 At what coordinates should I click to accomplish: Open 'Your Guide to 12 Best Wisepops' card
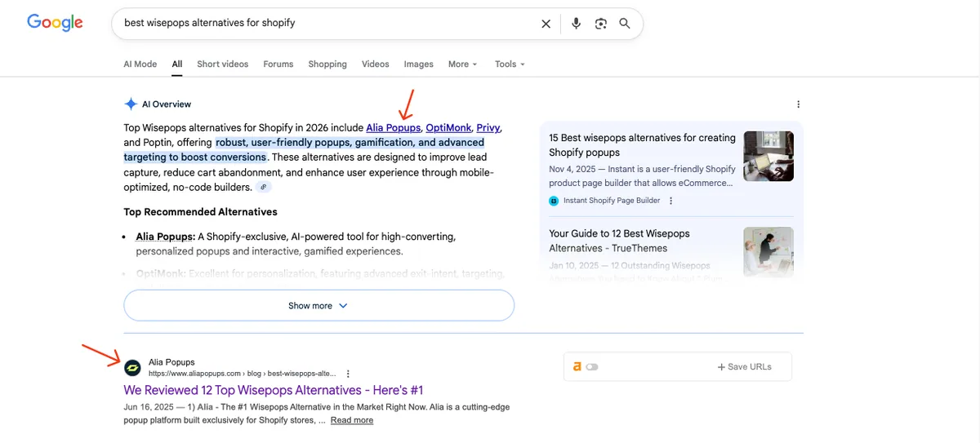click(x=620, y=241)
